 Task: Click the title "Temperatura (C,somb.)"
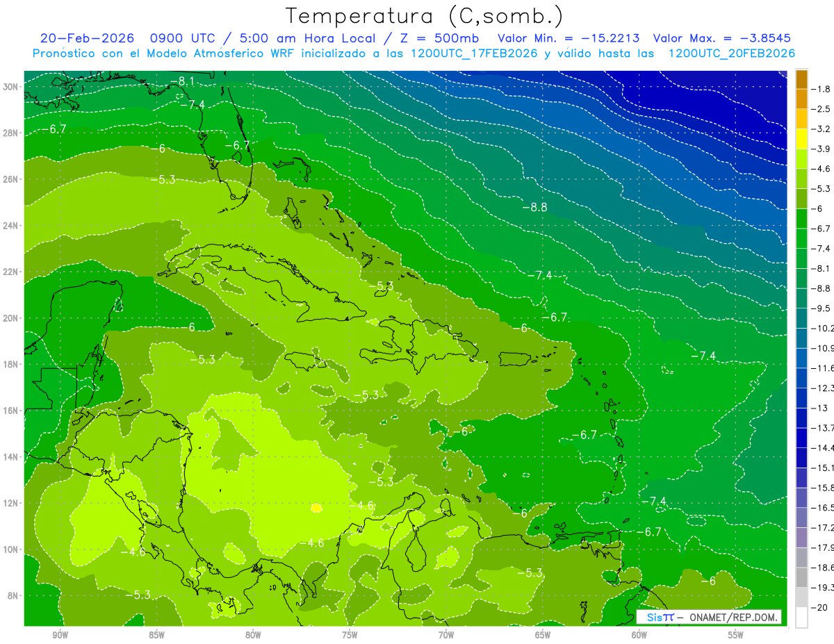(x=425, y=15)
